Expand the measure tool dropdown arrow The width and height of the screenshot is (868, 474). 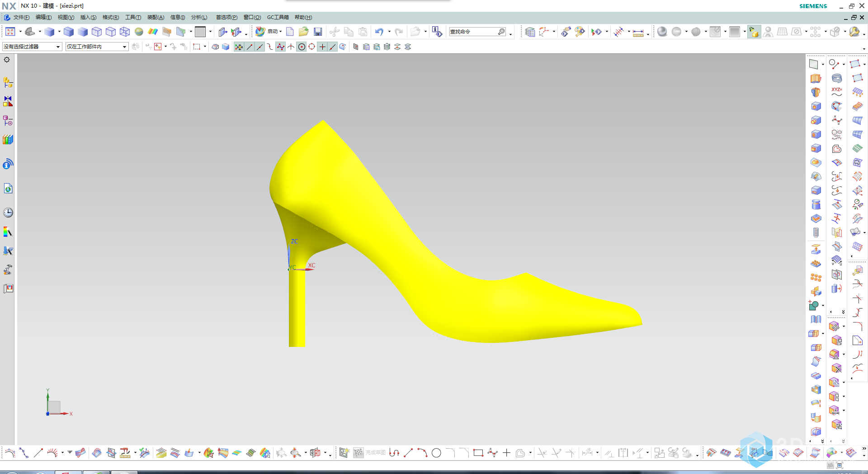point(648,33)
